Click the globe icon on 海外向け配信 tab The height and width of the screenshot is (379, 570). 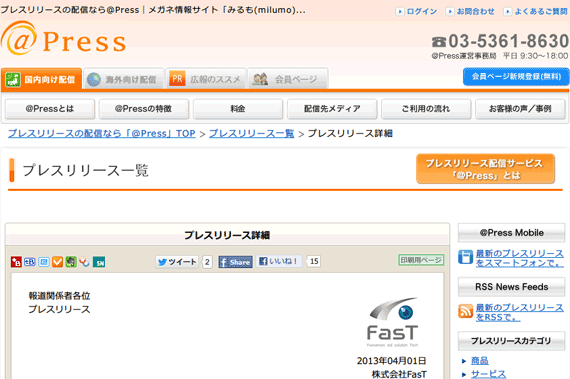pos(94,79)
